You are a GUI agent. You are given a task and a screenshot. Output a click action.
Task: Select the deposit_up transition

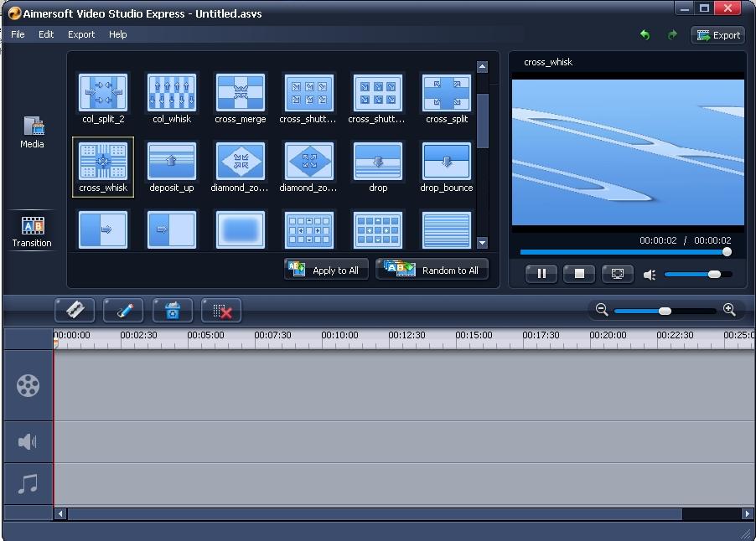[x=172, y=167]
